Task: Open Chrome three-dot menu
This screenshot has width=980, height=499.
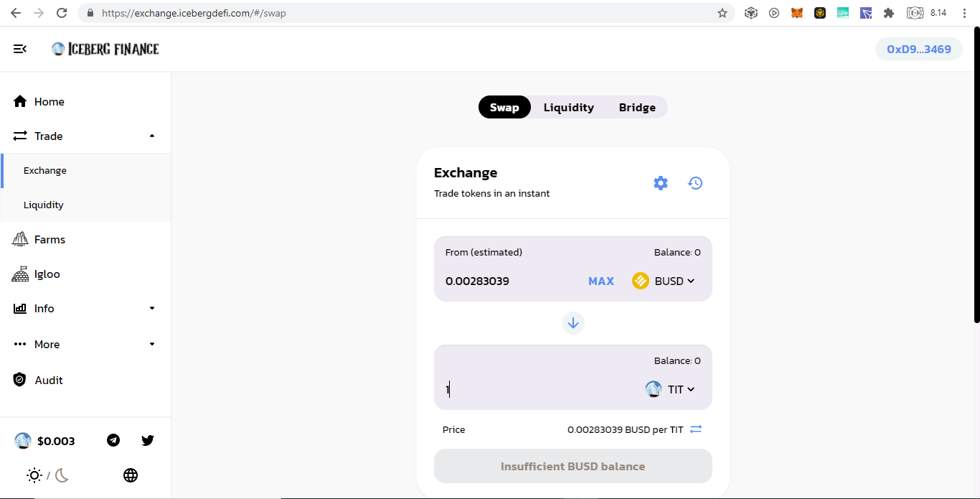Action: (x=964, y=13)
